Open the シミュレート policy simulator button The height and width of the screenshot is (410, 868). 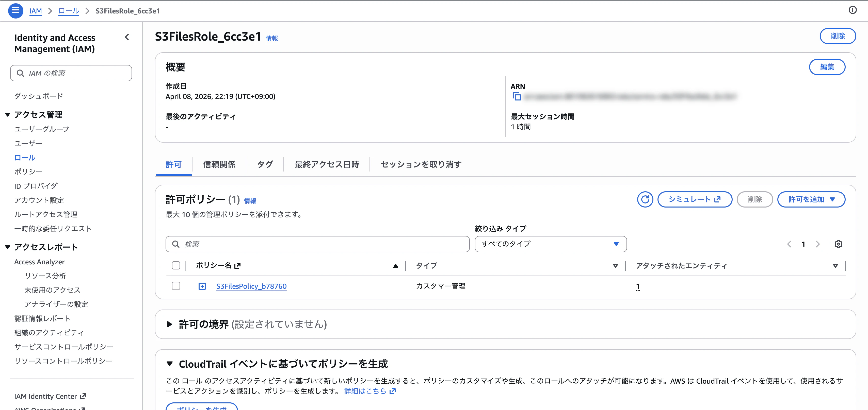click(695, 200)
